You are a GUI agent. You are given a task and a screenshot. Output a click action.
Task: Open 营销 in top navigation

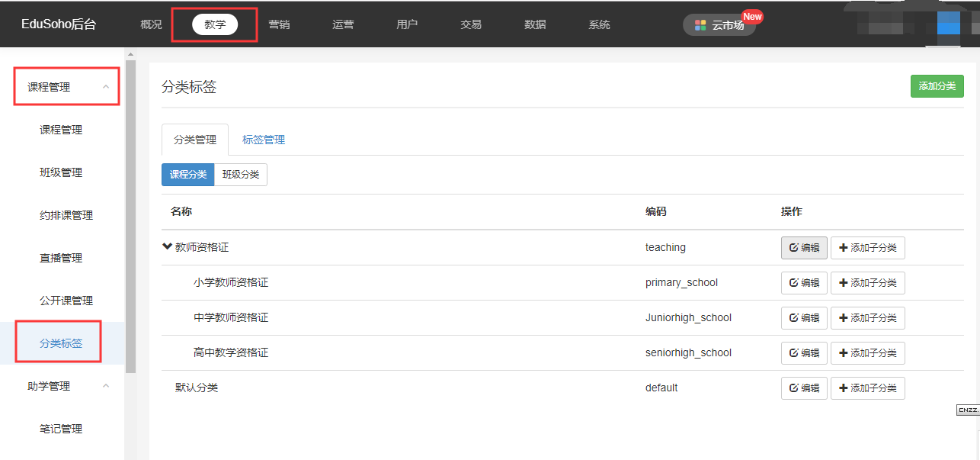click(x=279, y=24)
